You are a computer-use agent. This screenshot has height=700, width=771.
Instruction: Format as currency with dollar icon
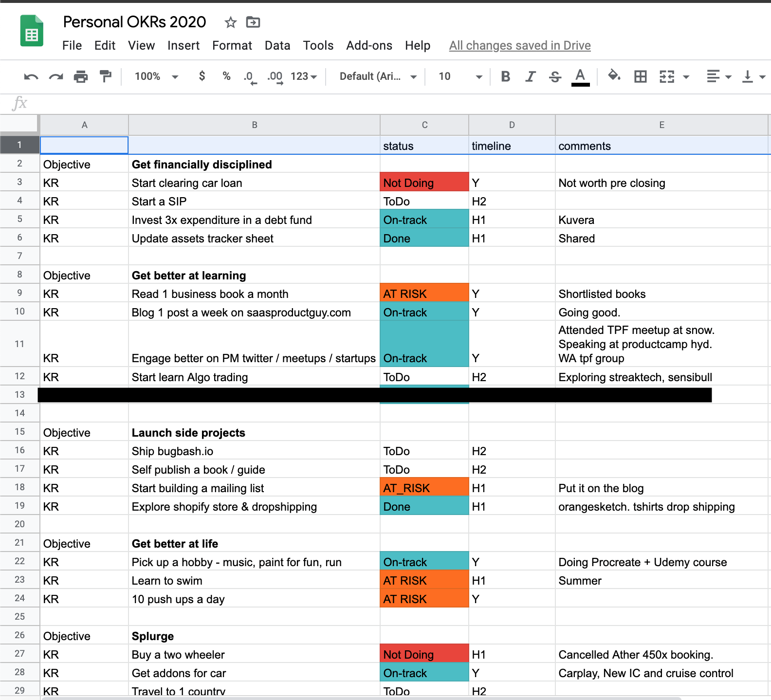202,76
